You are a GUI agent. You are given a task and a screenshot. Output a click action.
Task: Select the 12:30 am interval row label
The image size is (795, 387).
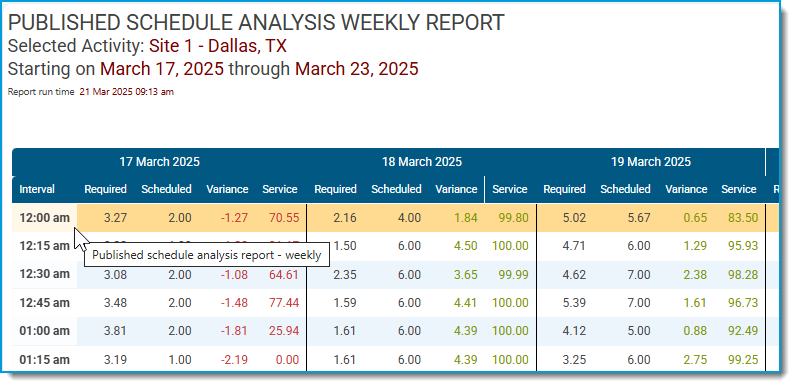pyautogui.click(x=45, y=274)
